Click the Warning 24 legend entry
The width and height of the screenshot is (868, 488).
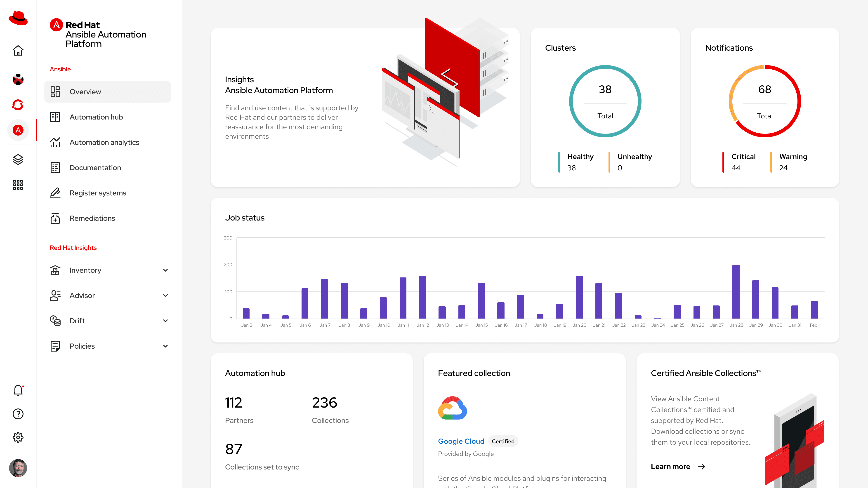788,162
